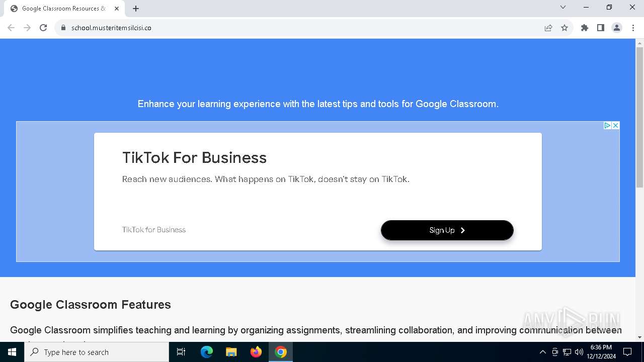Show hidden system tray icons
The image size is (644, 362).
point(542,352)
